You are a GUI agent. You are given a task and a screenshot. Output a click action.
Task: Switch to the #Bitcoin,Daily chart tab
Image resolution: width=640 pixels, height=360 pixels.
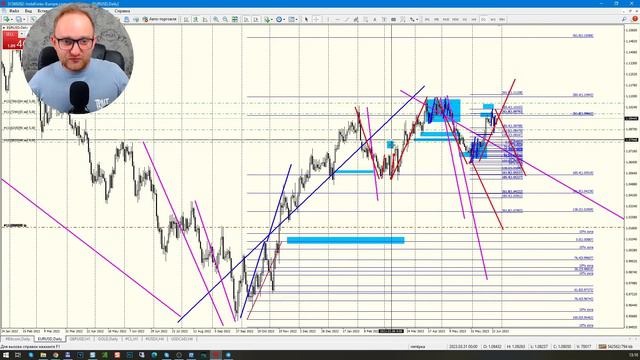[18, 339]
